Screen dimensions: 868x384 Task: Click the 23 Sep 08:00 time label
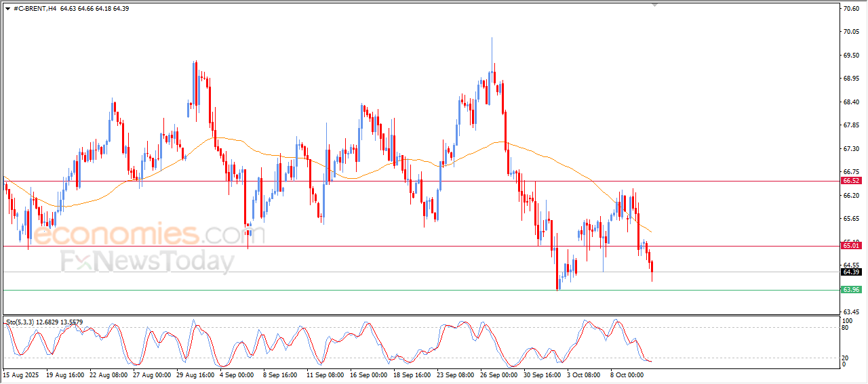click(456, 374)
